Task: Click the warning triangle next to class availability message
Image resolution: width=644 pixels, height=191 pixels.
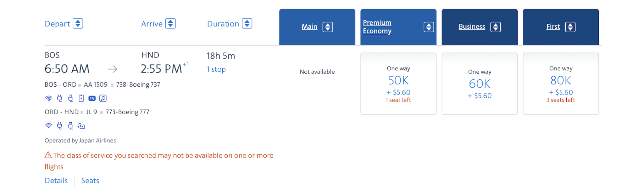Action: (47, 155)
